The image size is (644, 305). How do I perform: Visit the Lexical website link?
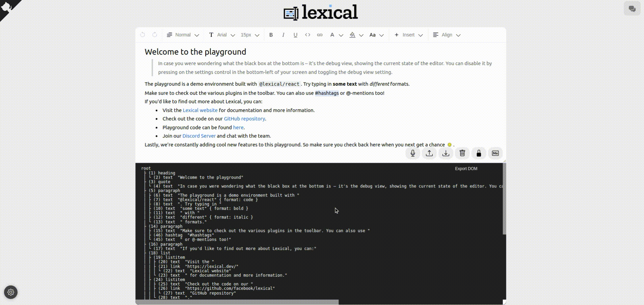(200, 110)
